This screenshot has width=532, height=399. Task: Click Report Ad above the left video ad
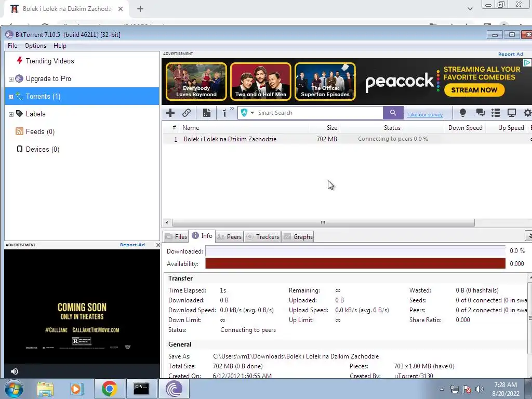tap(132, 245)
